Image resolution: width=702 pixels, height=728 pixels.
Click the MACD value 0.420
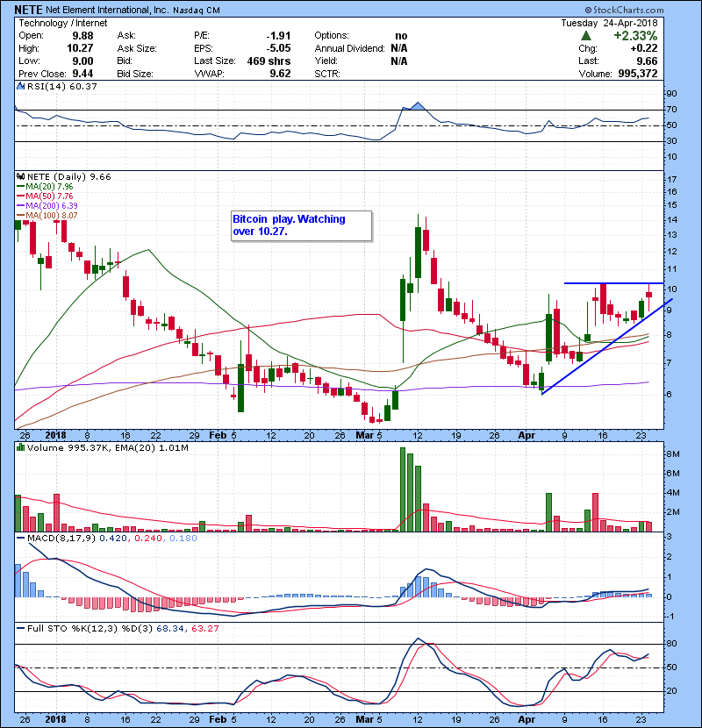coord(113,539)
